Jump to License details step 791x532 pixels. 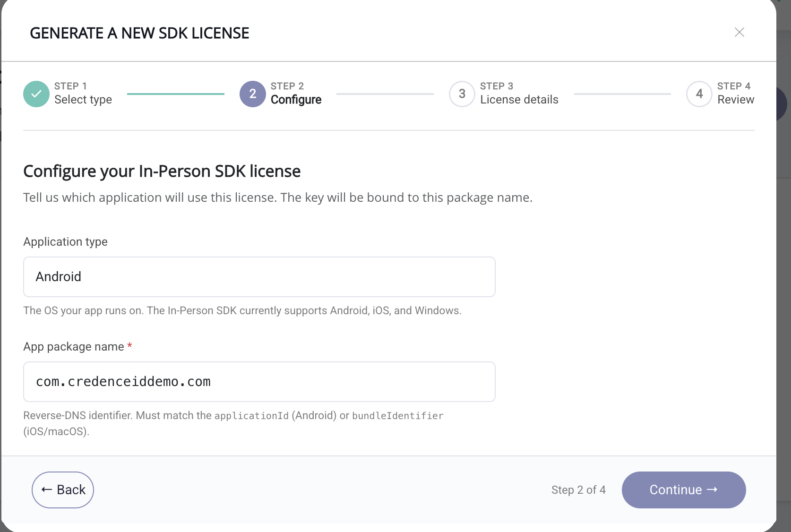pos(519,100)
